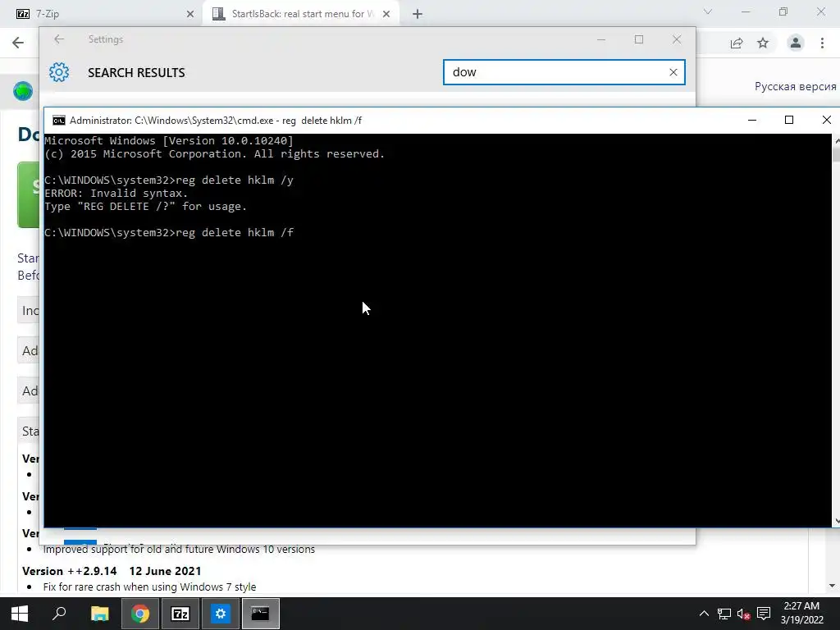Click the SEARCH RESULTS heading

coord(136,73)
